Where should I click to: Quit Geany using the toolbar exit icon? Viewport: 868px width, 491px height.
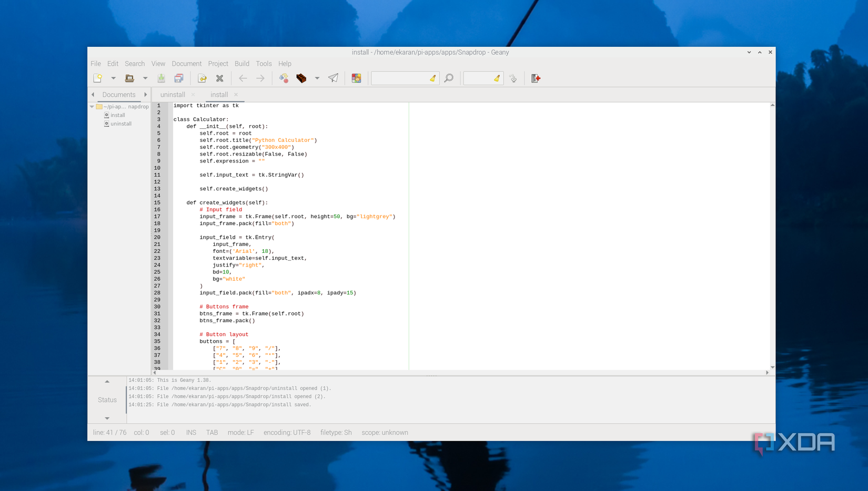(x=536, y=78)
